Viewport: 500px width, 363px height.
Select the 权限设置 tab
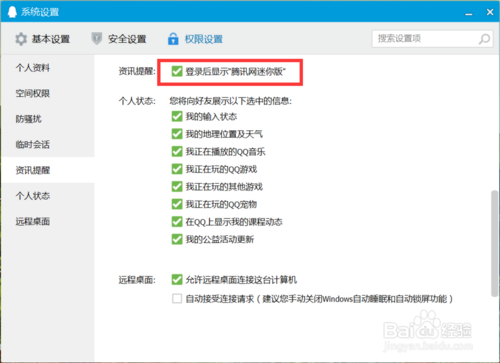pyautogui.click(x=195, y=39)
